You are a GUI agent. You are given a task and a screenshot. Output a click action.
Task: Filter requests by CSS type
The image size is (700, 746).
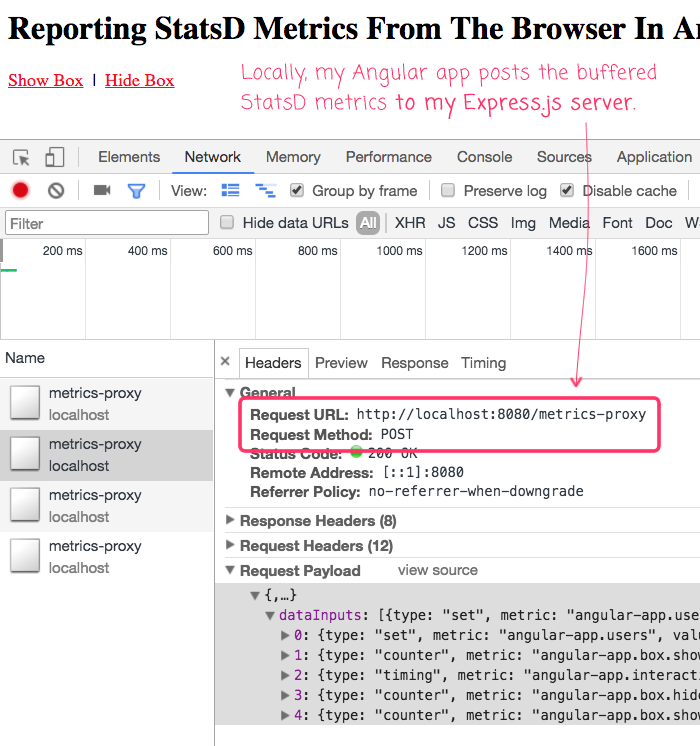483,223
